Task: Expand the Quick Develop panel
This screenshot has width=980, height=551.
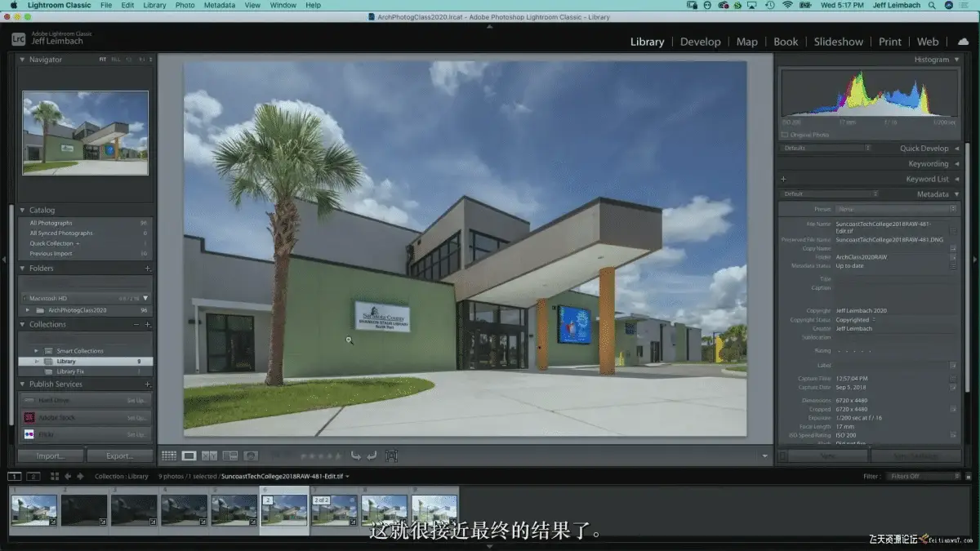Action: (956, 149)
